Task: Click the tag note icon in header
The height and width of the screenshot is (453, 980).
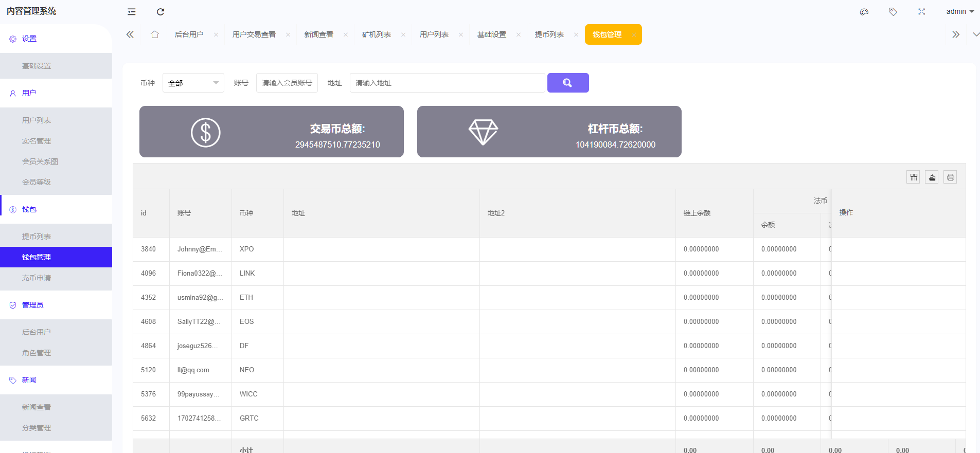Action: [x=893, y=12]
